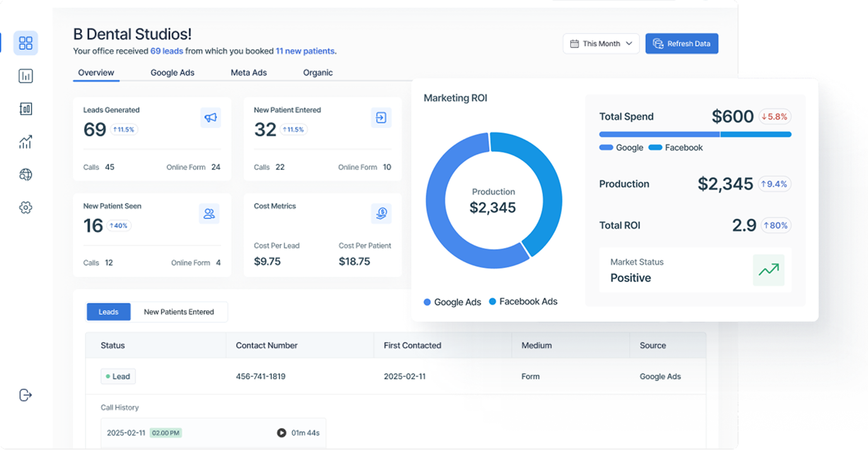Click the B Dental Studios! title
This screenshot has height=456, width=868.
point(132,34)
